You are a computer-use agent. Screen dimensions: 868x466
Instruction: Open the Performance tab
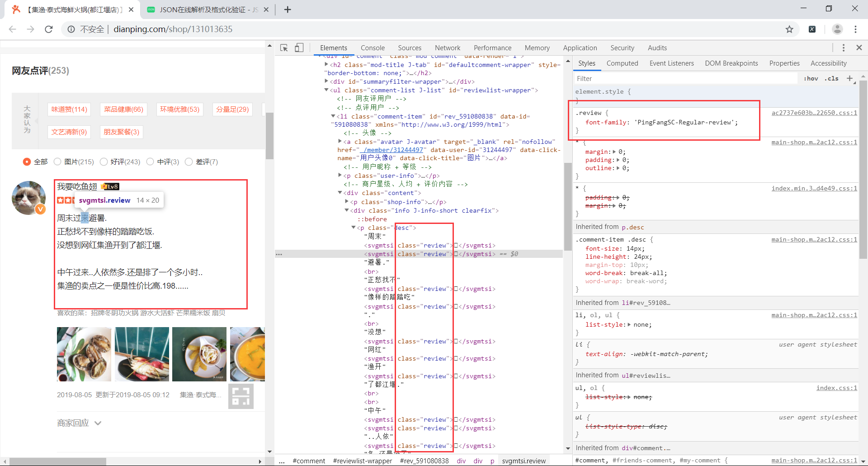click(x=493, y=48)
